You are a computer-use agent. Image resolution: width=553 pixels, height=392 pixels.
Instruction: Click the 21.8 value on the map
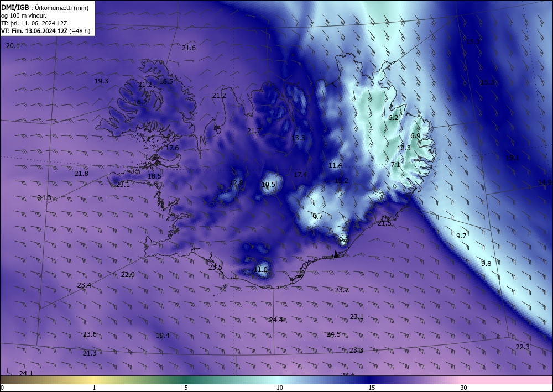point(81,174)
